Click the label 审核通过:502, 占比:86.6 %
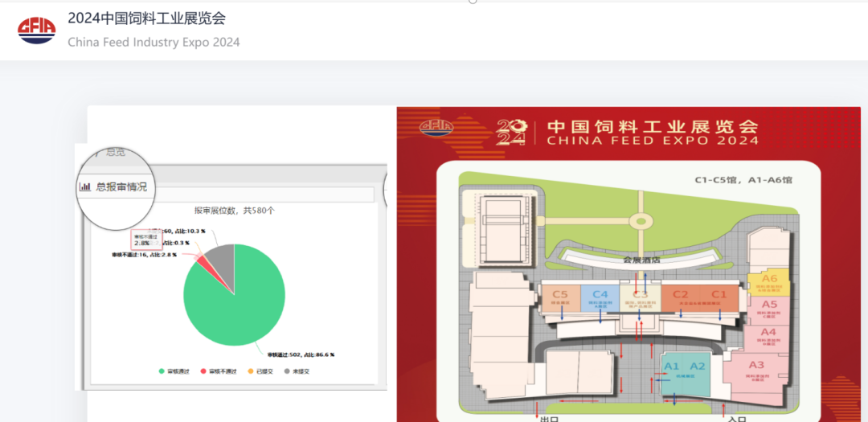 click(x=301, y=355)
